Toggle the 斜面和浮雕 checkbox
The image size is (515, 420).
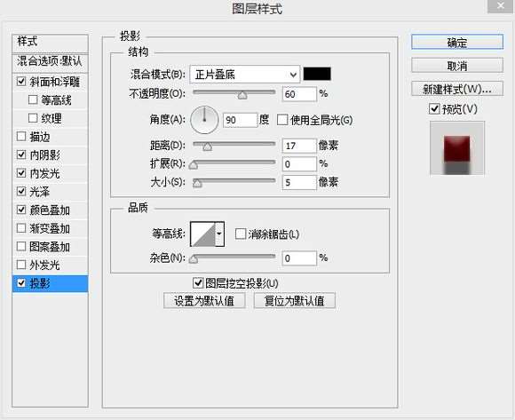coord(21,81)
